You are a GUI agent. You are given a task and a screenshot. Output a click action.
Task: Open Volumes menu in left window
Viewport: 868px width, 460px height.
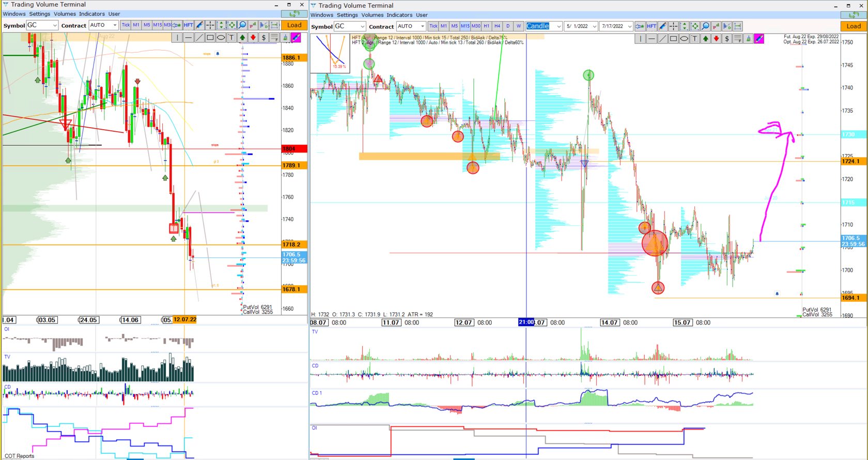click(65, 14)
